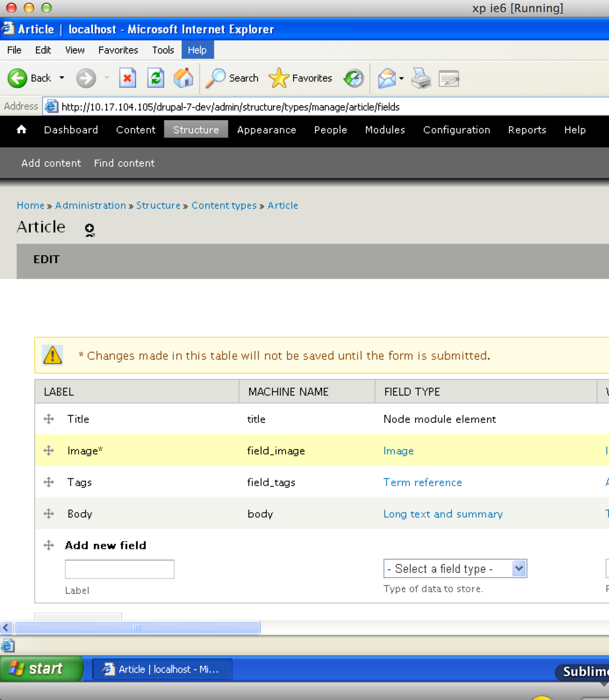The height and width of the screenshot is (700, 609).
Task: Open the View menu
Action: point(75,50)
